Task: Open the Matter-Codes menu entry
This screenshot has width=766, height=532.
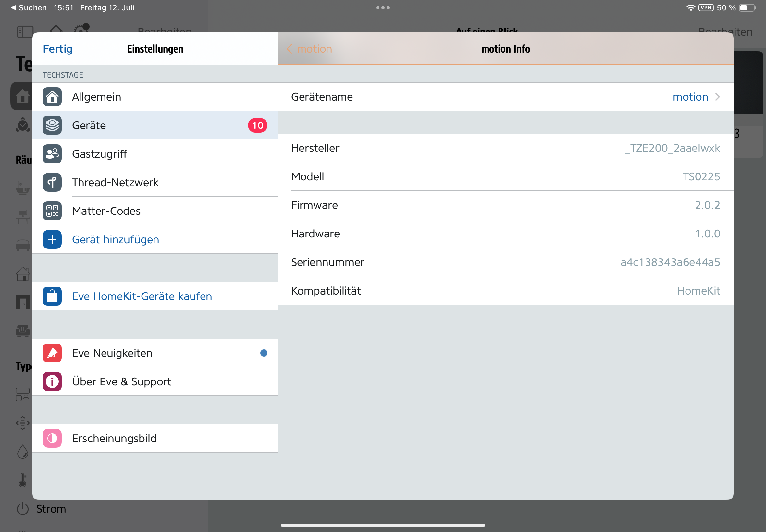Action: tap(106, 211)
